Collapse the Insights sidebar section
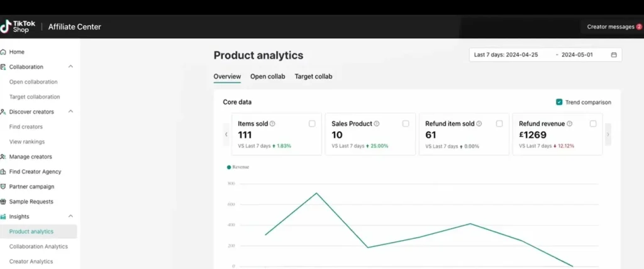 click(x=70, y=217)
